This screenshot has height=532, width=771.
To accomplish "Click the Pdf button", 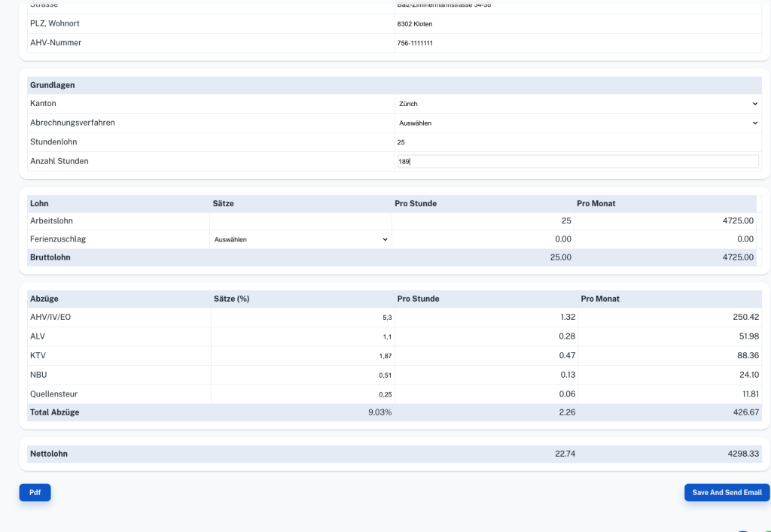I will point(35,492).
